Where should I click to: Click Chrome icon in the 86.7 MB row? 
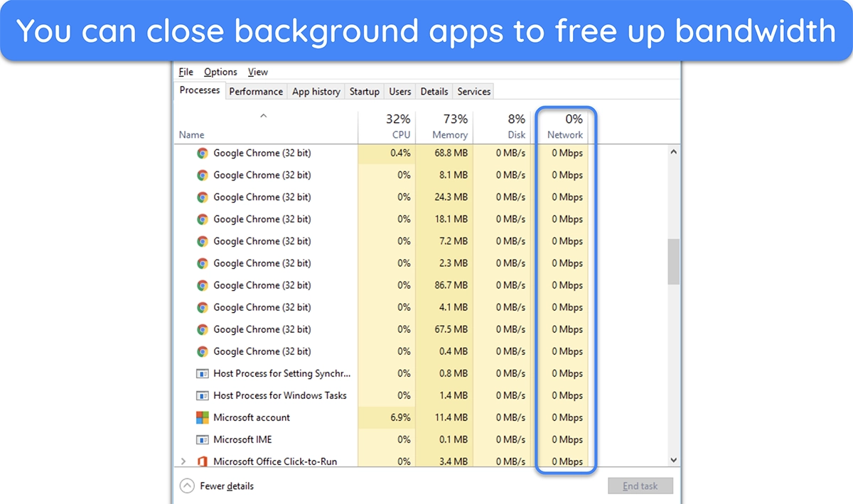203,285
